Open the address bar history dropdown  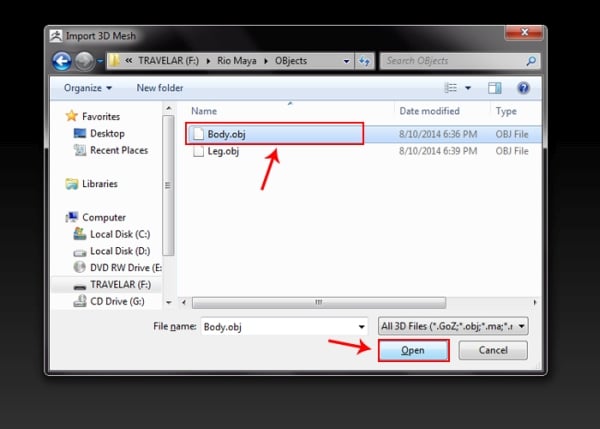(x=346, y=61)
